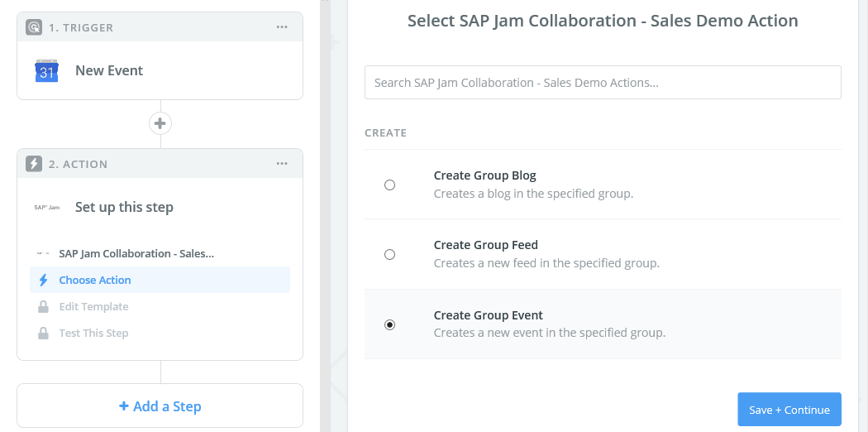
Task: Click 'Creates a new feed in the specified group.' text
Action: tap(546, 263)
